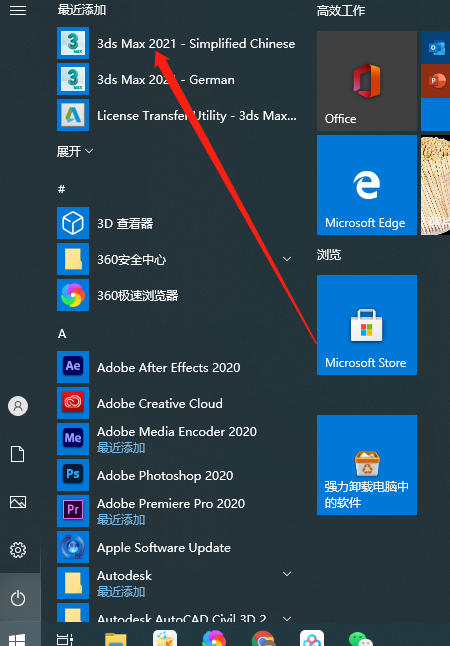Open the Microsoft Store tile
This screenshot has width=450, height=646.
pos(367,325)
